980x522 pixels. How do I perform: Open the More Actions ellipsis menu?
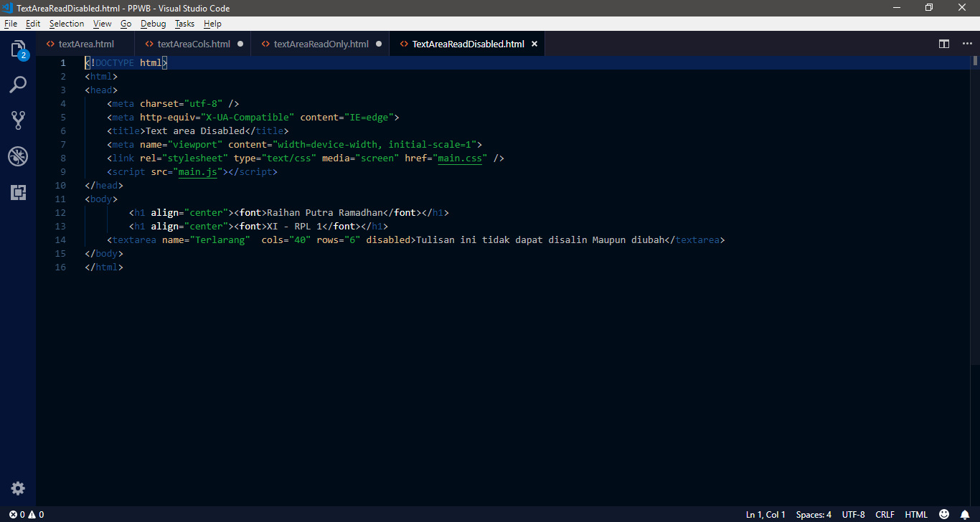966,44
